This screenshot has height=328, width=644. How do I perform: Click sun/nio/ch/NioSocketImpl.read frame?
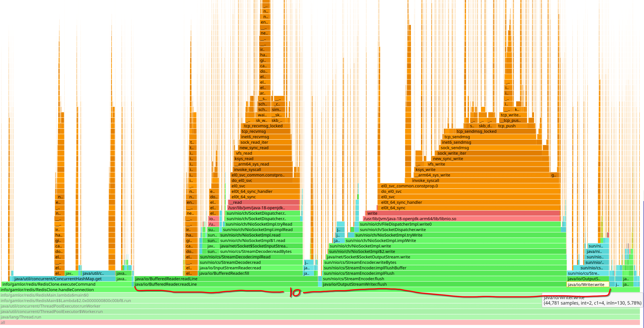261,235
